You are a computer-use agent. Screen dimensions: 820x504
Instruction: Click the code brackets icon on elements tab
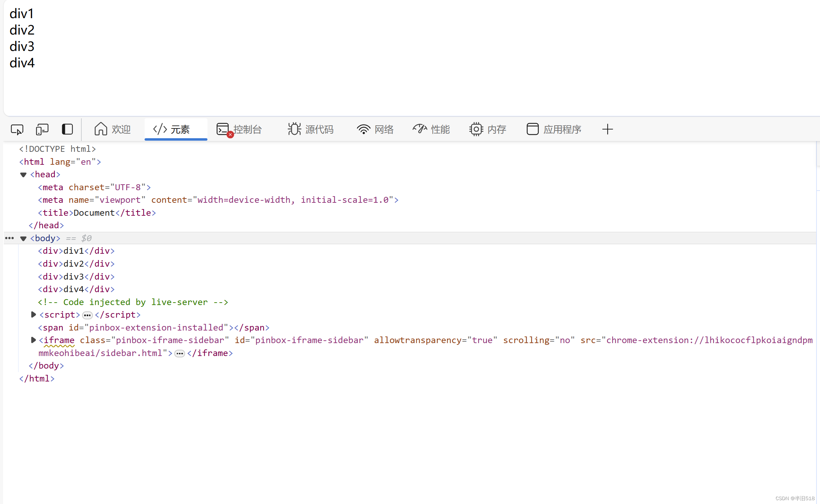pos(160,129)
